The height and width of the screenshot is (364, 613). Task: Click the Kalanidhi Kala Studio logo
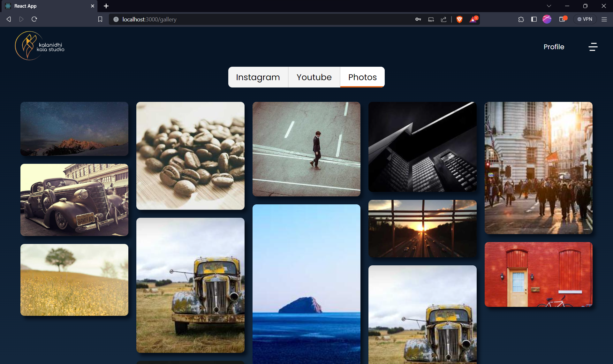pos(40,46)
